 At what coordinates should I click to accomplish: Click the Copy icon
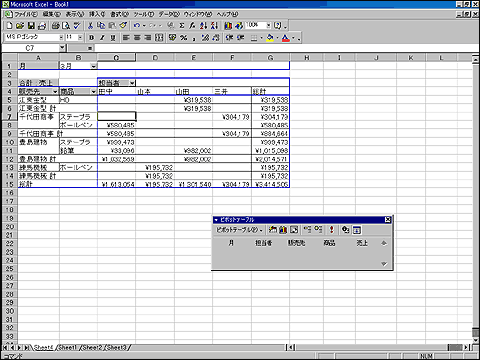[x=101, y=26]
